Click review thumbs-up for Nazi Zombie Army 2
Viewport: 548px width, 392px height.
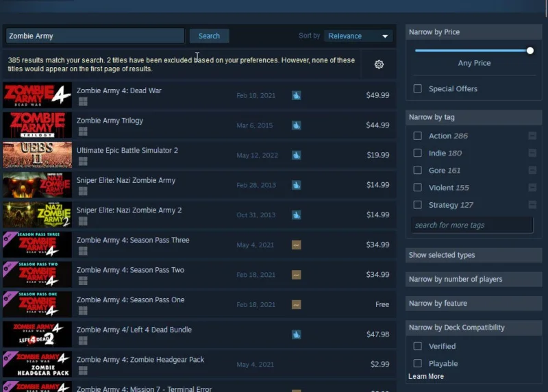[297, 215]
